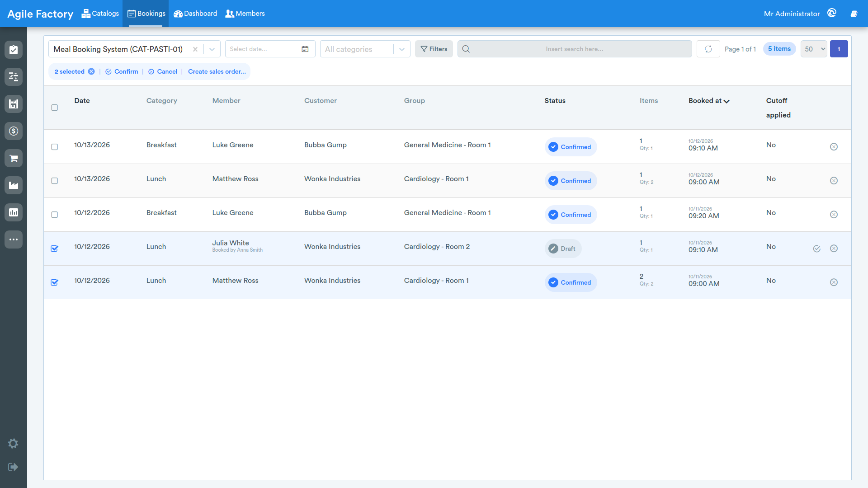
Task: Toggle the select-all header checkbox
Action: pyautogui.click(x=55, y=108)
